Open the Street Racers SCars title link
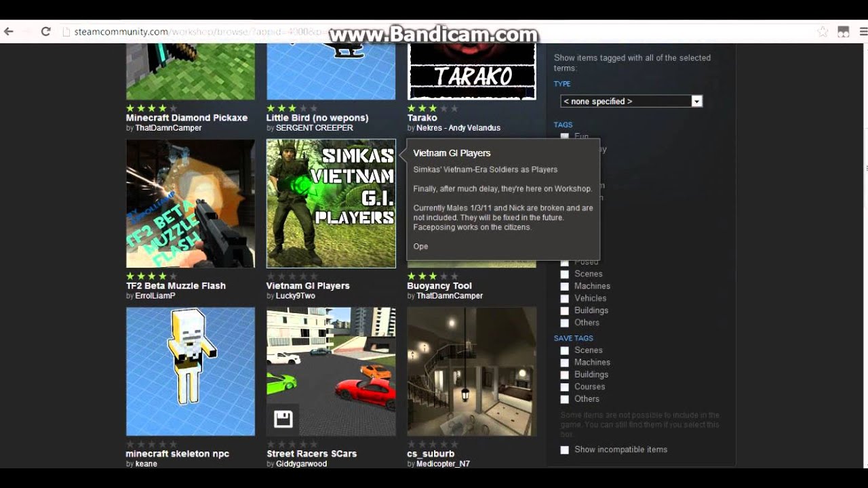The width and height of the screenshot is (868, 488). 311,454
